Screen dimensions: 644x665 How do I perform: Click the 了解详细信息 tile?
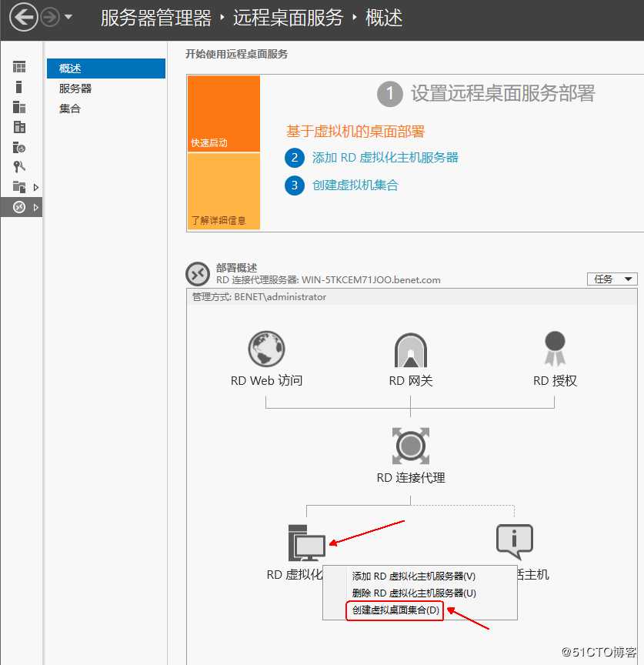[224, 192]
